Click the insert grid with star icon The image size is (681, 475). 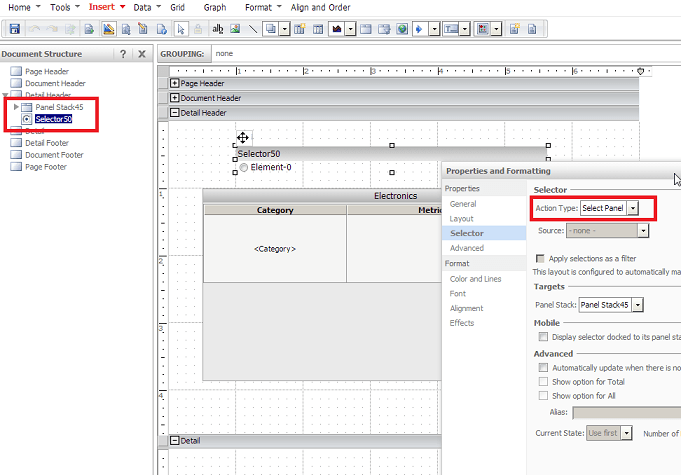pyautogui.click(x=300, y=29)
